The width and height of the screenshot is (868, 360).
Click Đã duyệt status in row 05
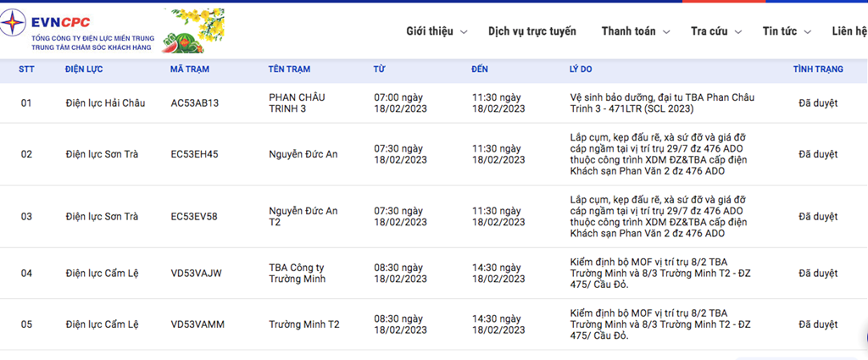[x=818, y=324]
